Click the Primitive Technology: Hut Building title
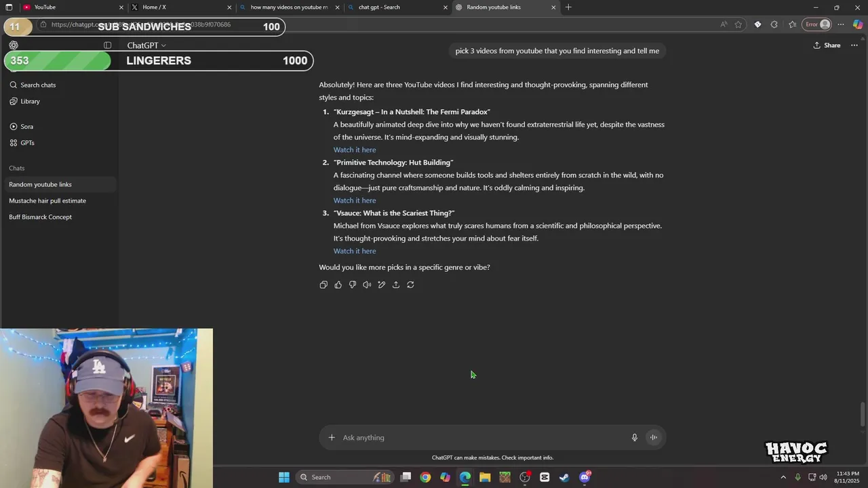 coord(393,163)
